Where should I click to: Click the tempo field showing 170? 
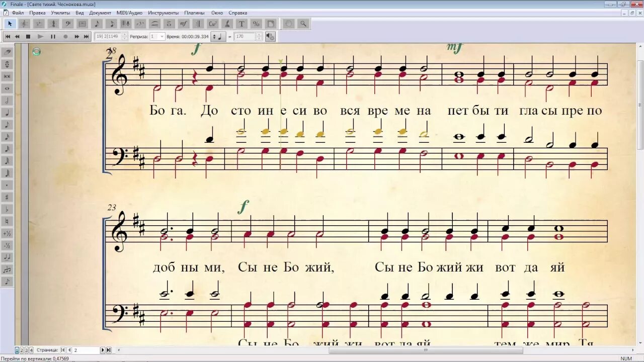coord(245,37)
